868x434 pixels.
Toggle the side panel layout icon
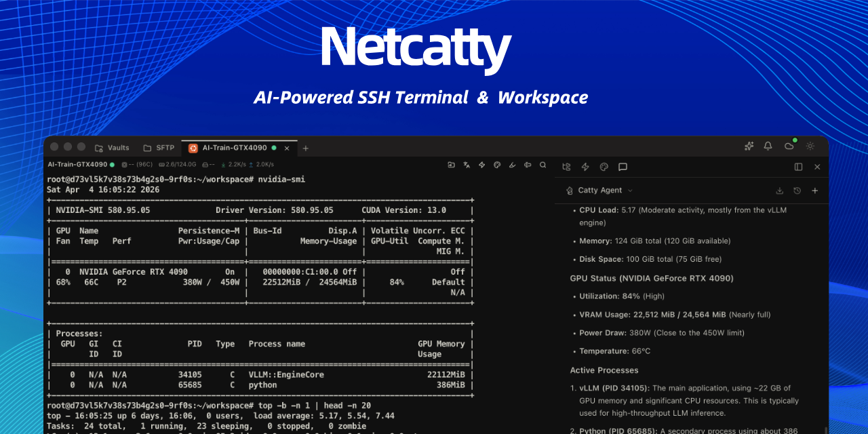pyautogui.click(x=798, y=167)
